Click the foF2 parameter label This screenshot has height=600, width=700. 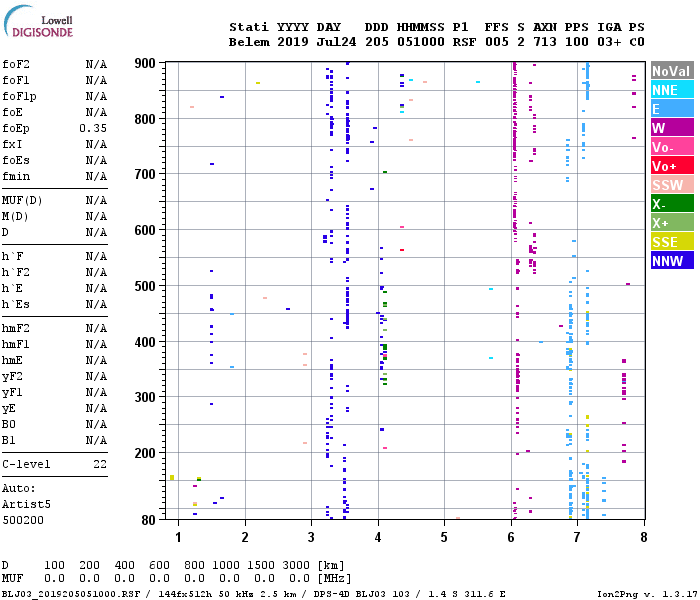coord(16,64)
